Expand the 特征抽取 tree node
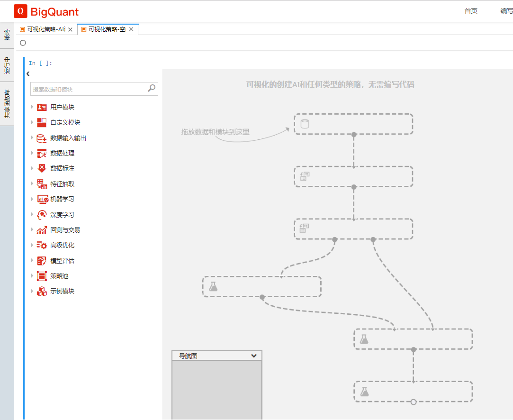The image size is (513, 420). click(x=32, y=183)
